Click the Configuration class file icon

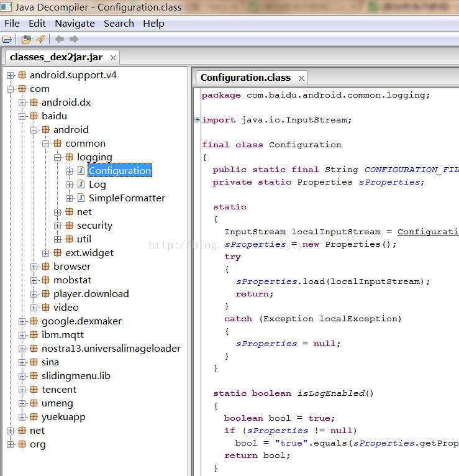coord(81,171)
